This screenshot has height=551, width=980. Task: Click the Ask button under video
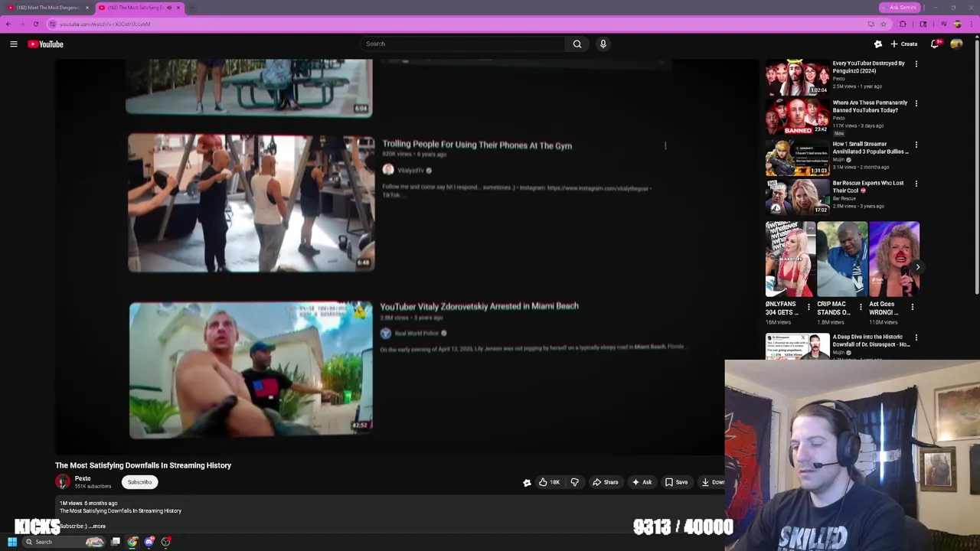pos(642,482)
